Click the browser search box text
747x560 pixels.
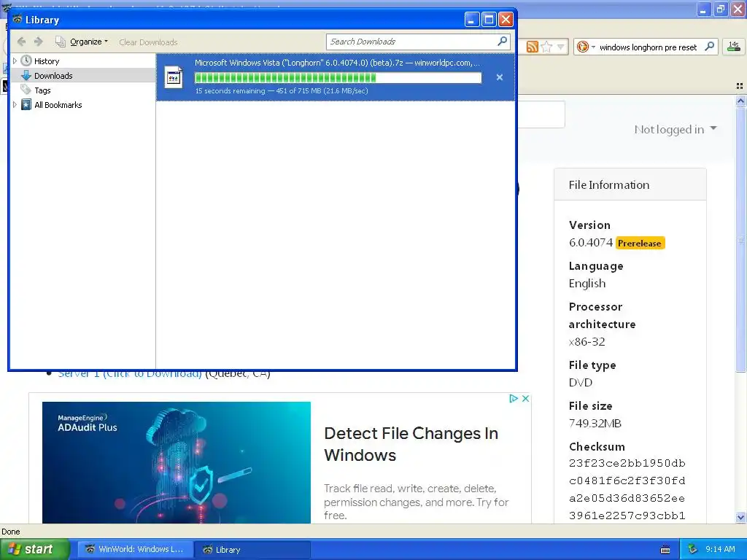click(x=648, y=47)
